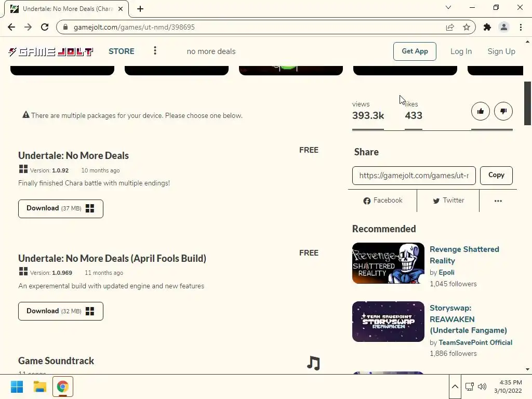The height and width of the screenshot is (399, 532).
Task: Share this page from address bar
Action: [x=450, y=27]
